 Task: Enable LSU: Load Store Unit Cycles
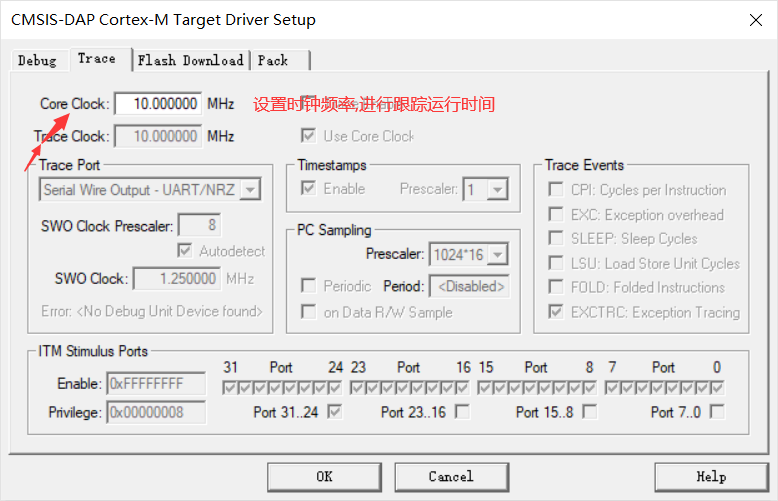click(556, 263)
